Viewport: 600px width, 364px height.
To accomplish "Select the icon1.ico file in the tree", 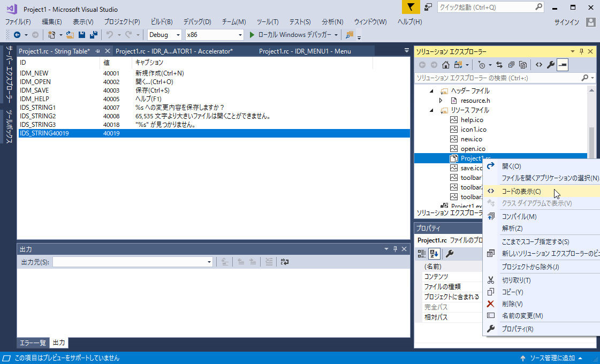I will pos(473,130).
